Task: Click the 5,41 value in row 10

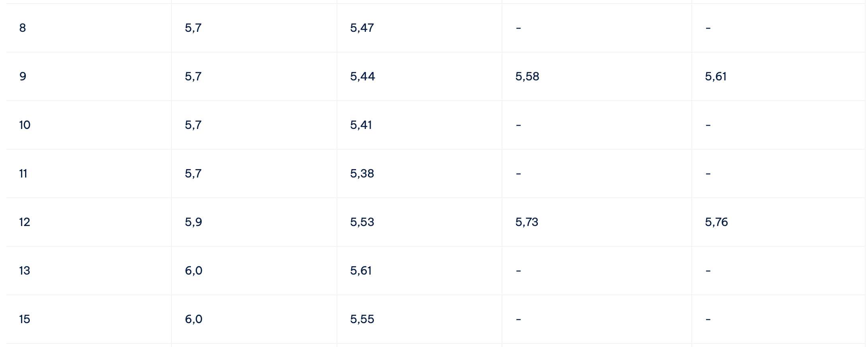Action: coord(361,125)
